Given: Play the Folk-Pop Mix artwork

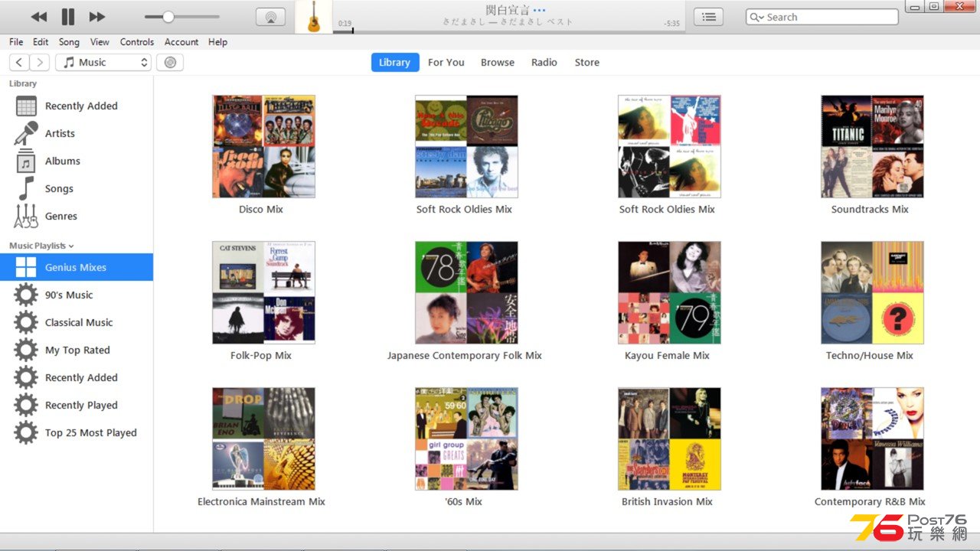Looking at the screenshot, I should pyautogui.click(x=263, y=292).
